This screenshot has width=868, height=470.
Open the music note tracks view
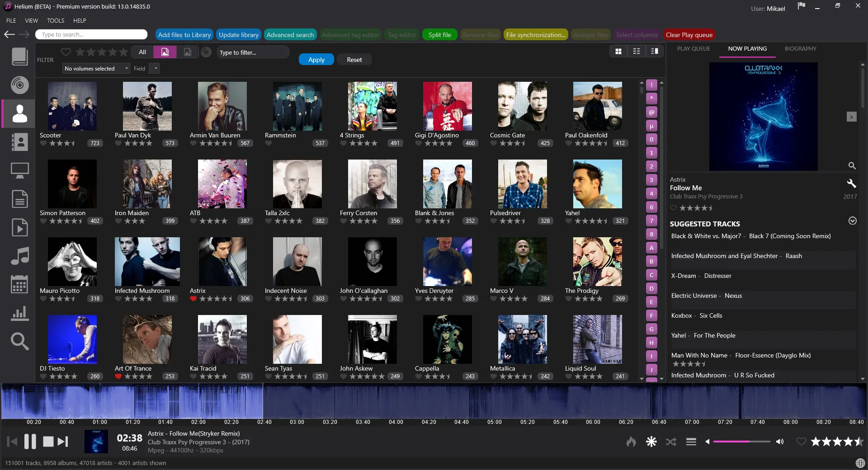point(19,256)
